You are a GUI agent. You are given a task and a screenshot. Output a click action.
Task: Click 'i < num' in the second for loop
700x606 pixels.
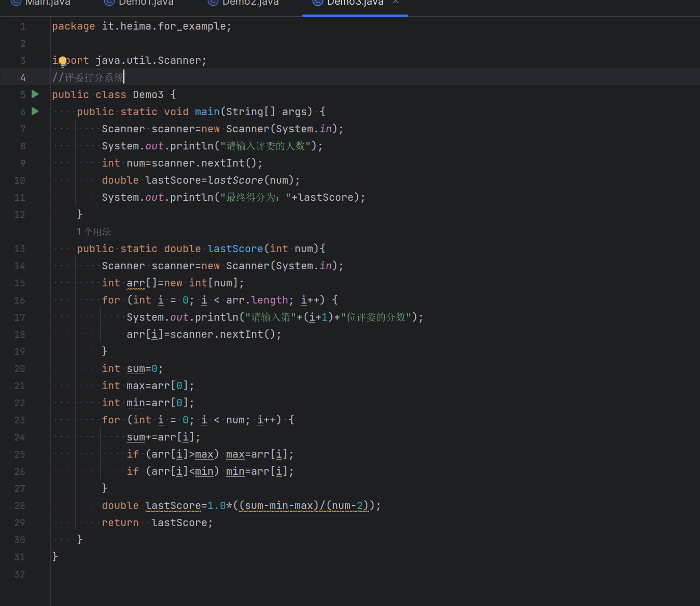click(x=223, y=420)
